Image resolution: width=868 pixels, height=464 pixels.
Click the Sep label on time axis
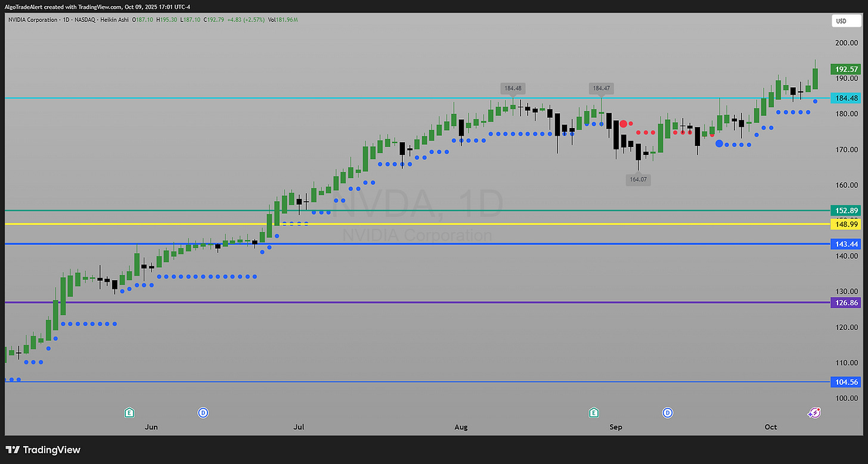[x=616, y=427]
